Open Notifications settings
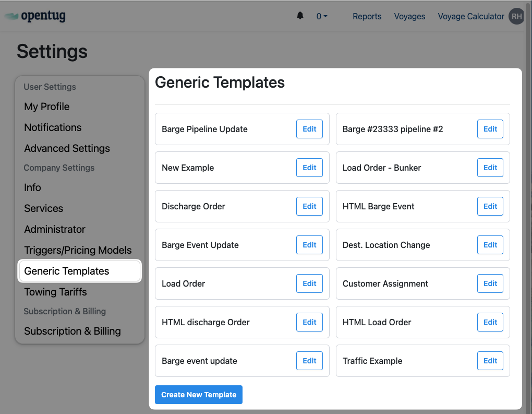532x414 pixels. coord(53,127)
